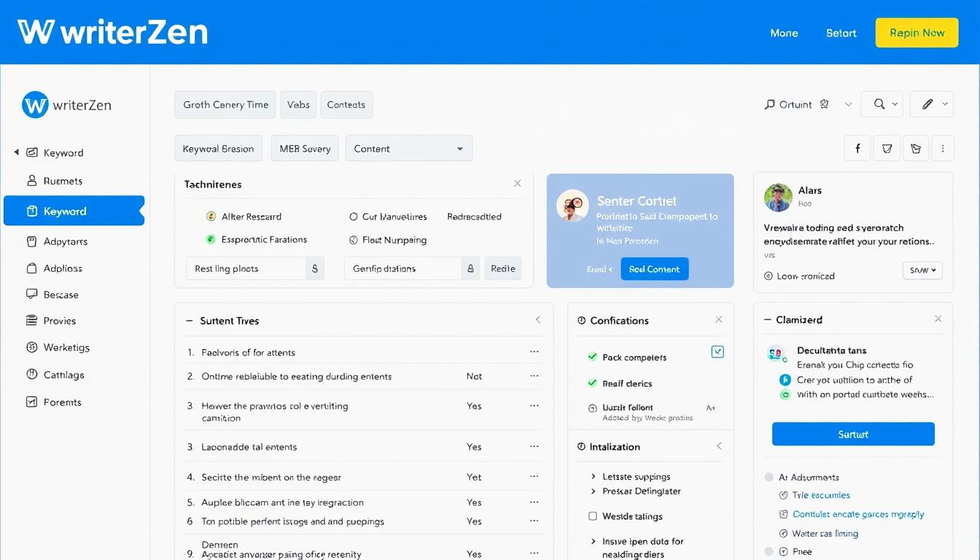The width and height of the screenshot is (980, 560).
Task: Open Ruemets from the sidebar
Action: coord(62,180)
